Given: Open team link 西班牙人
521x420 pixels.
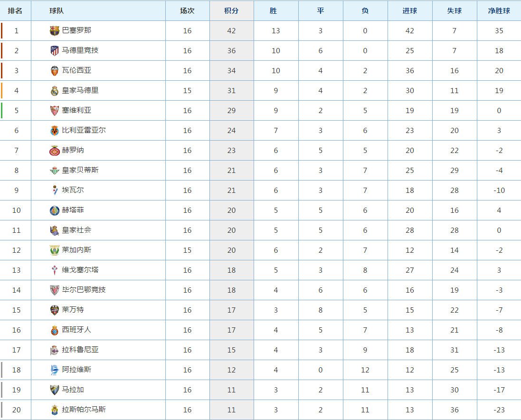Looking at the screenshot, I should pos(76,330).
